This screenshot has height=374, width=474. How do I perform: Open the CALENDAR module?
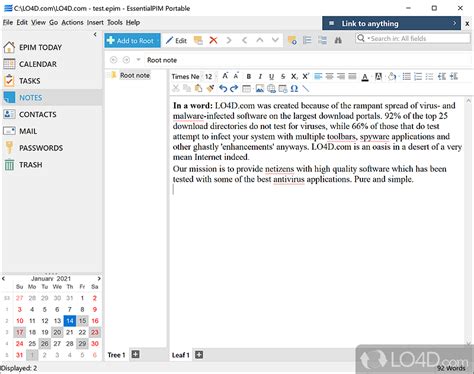click(52, 64)
